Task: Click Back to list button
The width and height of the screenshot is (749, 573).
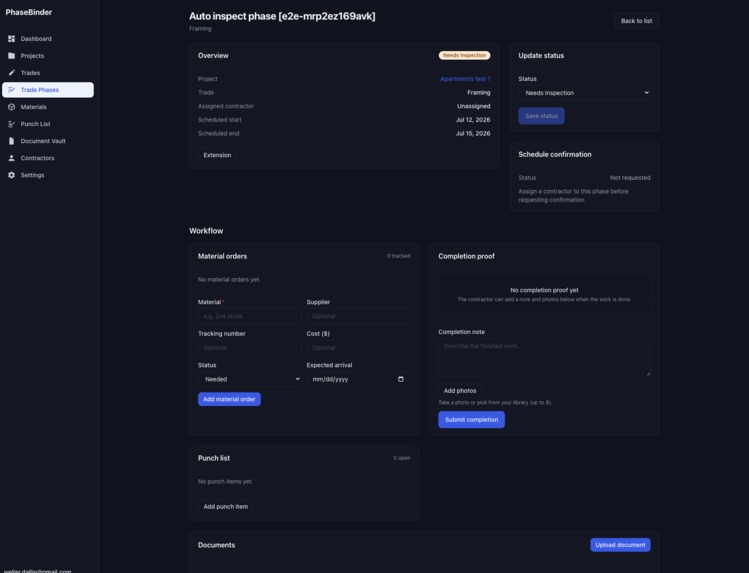Action: 636,21
